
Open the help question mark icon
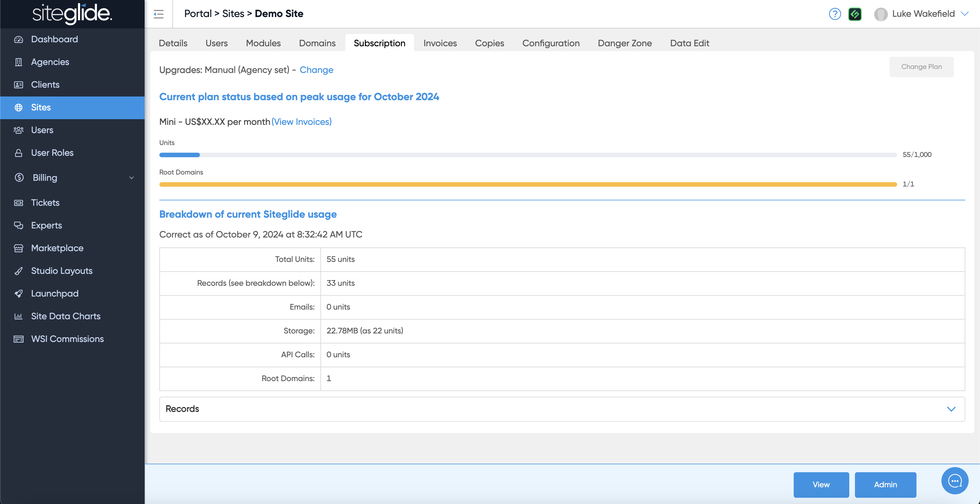coord(835,14)
